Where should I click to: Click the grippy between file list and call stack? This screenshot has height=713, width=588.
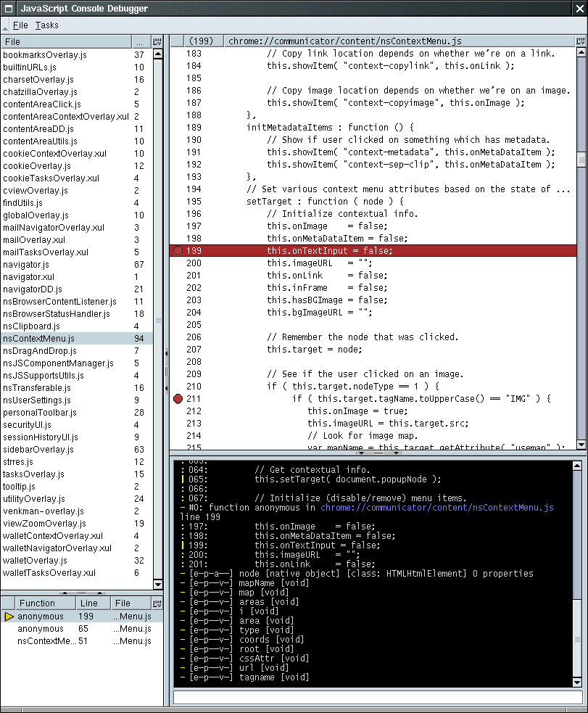click(x=82, y=593)
